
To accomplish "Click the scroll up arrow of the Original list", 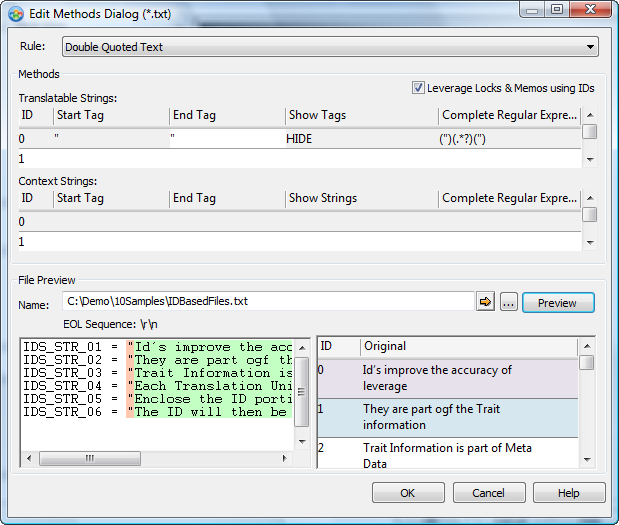I will [587, 346].
